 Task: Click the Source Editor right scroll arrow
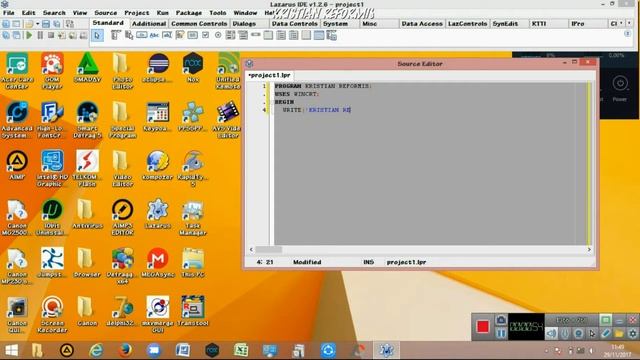tap(589, 249)
